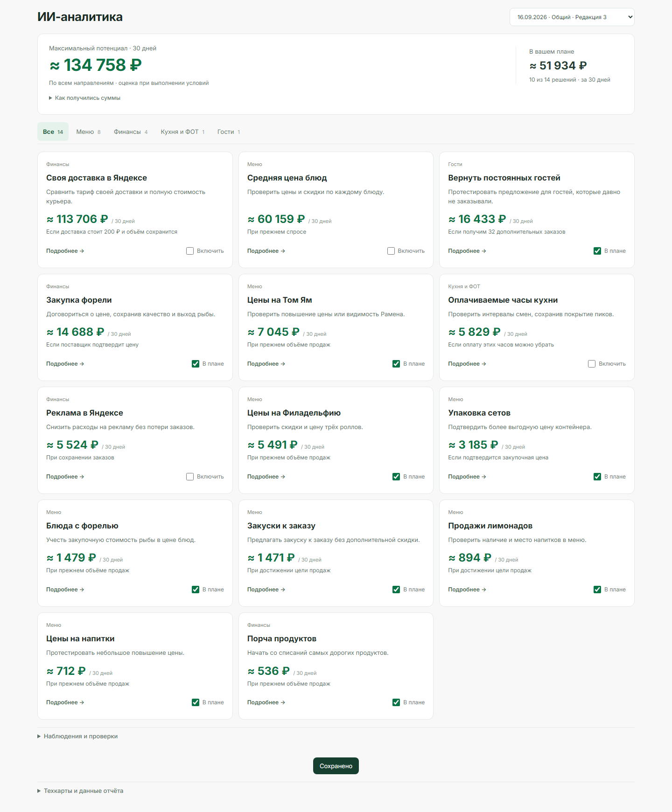This screenshot has height=812, width=672.
Task: View details of 'Цены на напитки'
Action: coord(65,702)
